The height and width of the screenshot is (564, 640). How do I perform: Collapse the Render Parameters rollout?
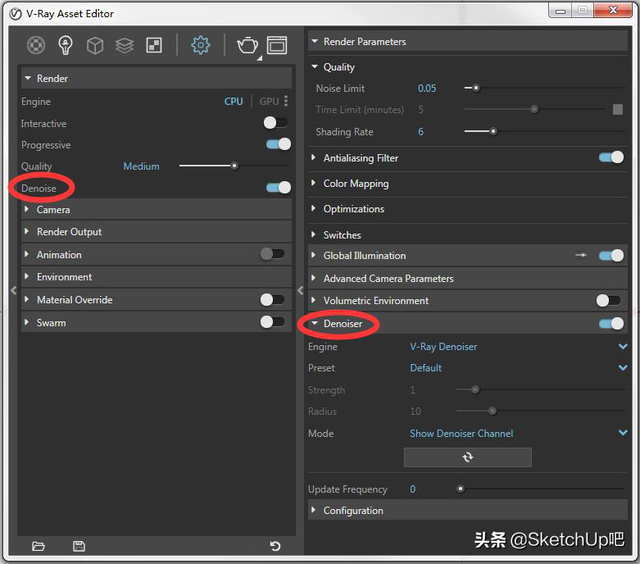point(467,42)
